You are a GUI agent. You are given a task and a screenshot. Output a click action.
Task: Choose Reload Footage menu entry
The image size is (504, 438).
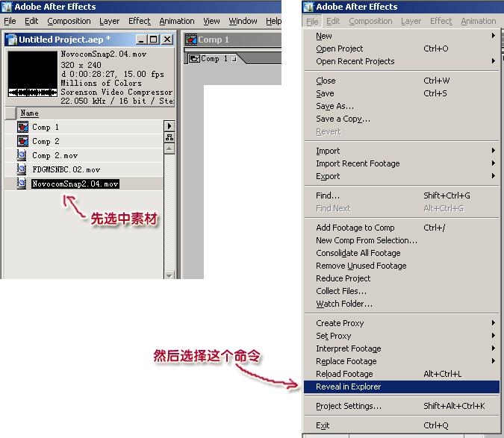[402, 374]
